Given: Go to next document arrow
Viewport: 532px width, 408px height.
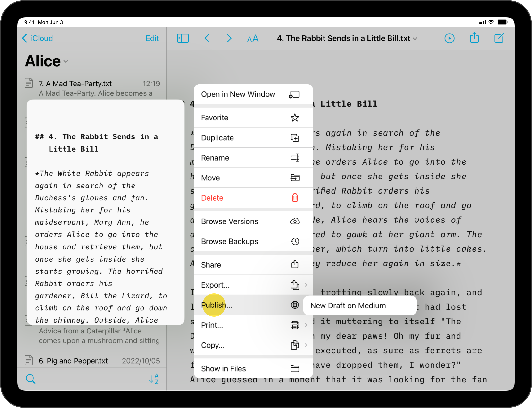Looking at the screenshot, I should tap(229, 38).
